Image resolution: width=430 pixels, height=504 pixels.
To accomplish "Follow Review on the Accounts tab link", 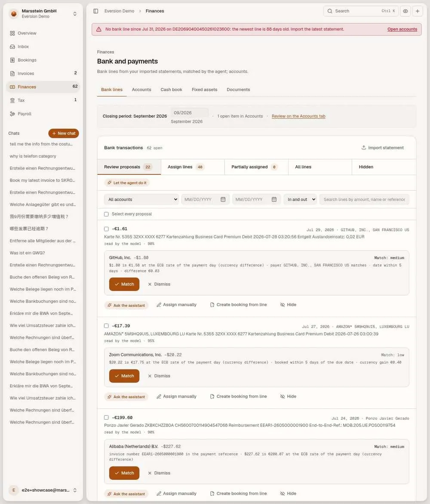I will click(x=298, y=116).
